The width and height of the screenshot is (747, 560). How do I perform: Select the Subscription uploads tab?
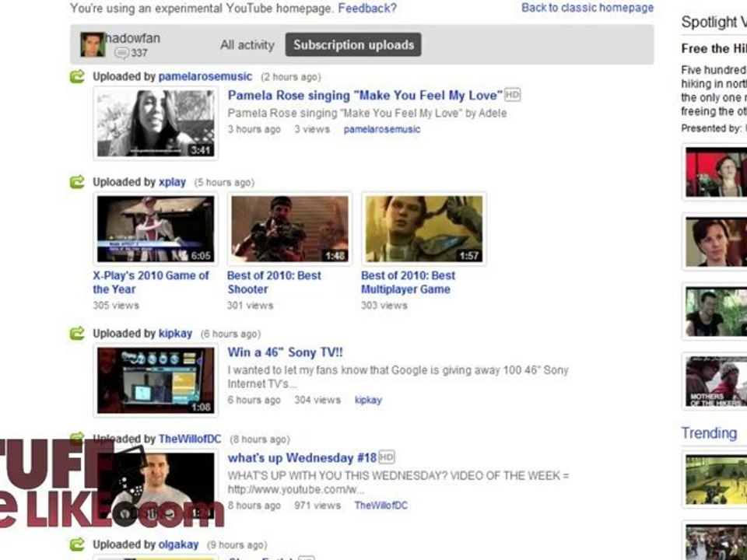pos(353,45)
